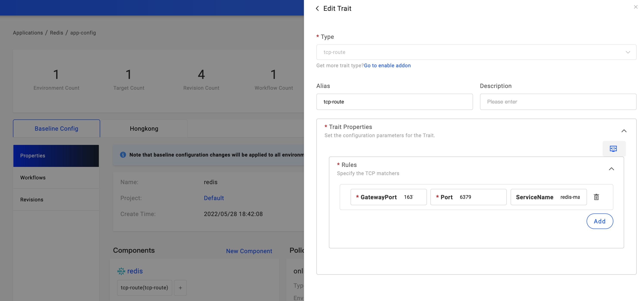The height and width of the screenshot is (301, 644).
Task: Switch to code editor view icon
Action: [613, 149]
